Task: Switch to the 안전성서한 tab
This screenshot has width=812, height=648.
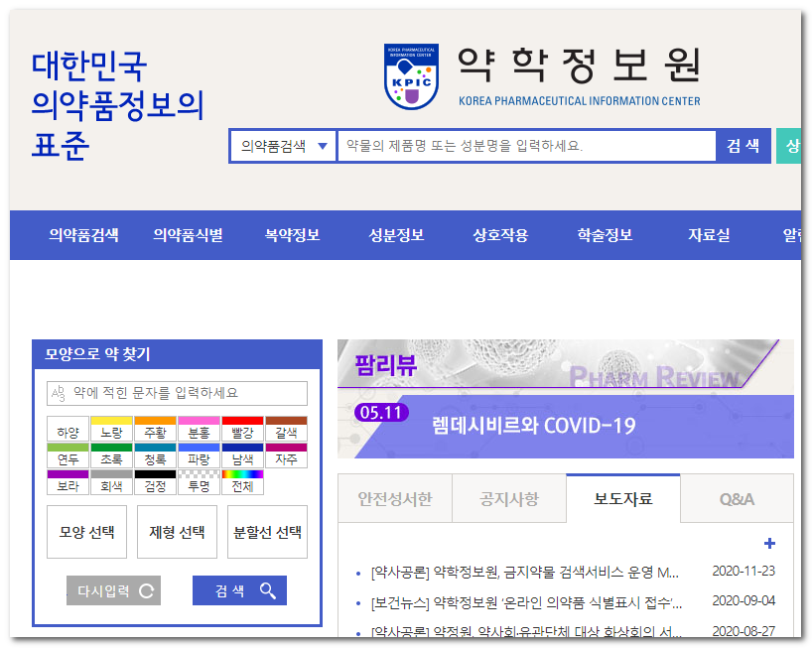Action: pos(395,499)
